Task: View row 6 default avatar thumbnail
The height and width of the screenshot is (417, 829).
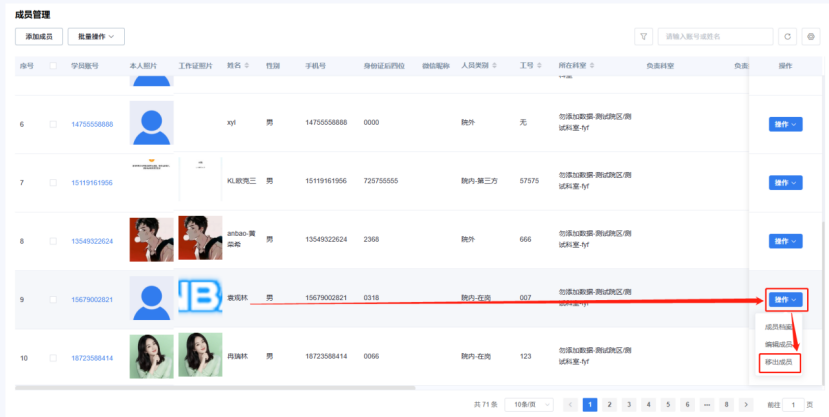Action: (x=151, y=123)
